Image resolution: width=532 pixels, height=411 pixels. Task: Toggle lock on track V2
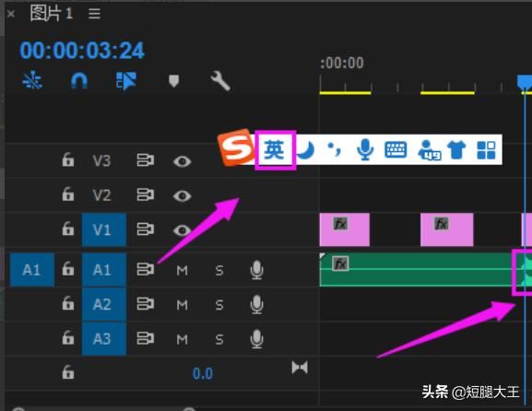click(x=68, y=194)
